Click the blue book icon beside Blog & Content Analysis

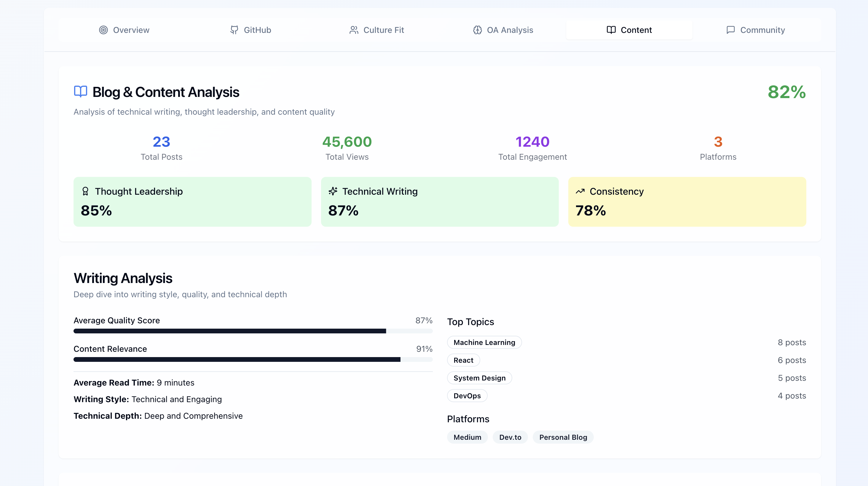81,92
